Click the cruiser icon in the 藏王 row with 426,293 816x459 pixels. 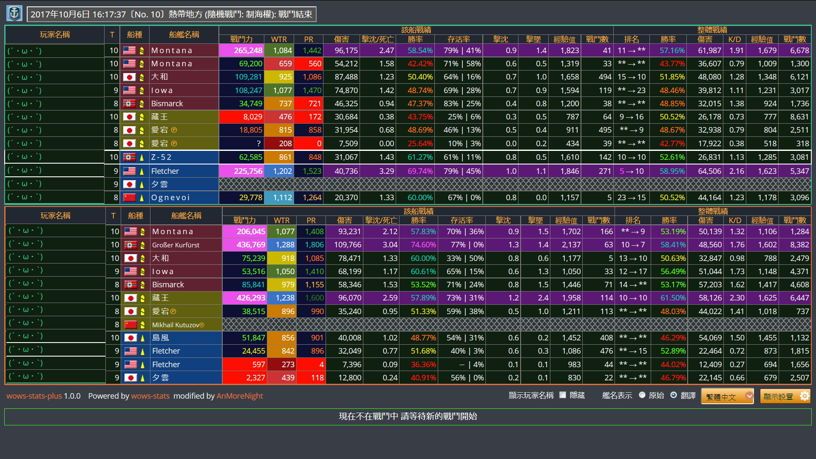tap(143, 298)
